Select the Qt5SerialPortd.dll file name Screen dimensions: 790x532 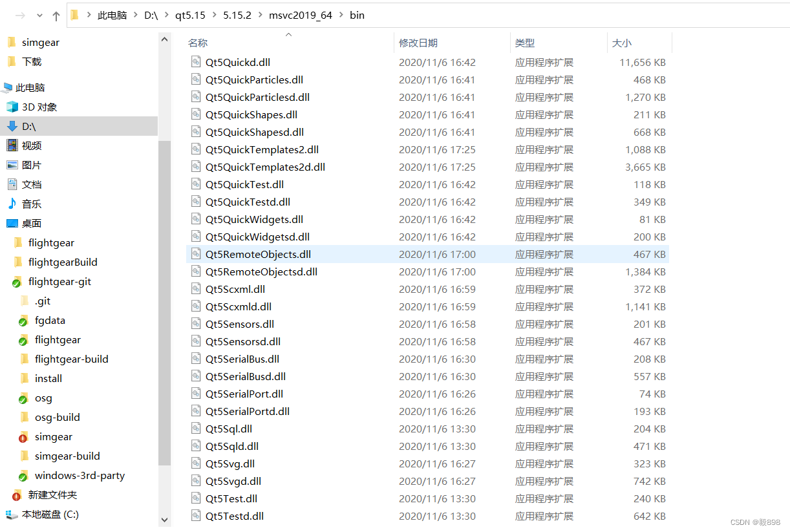pyautogui.click(x=248, y=411)
